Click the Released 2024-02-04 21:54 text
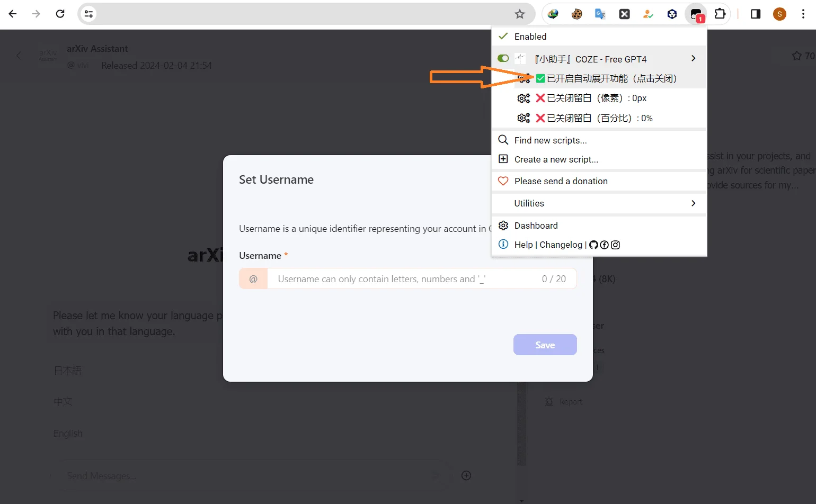The image size is (816, 504). (157, 66)
